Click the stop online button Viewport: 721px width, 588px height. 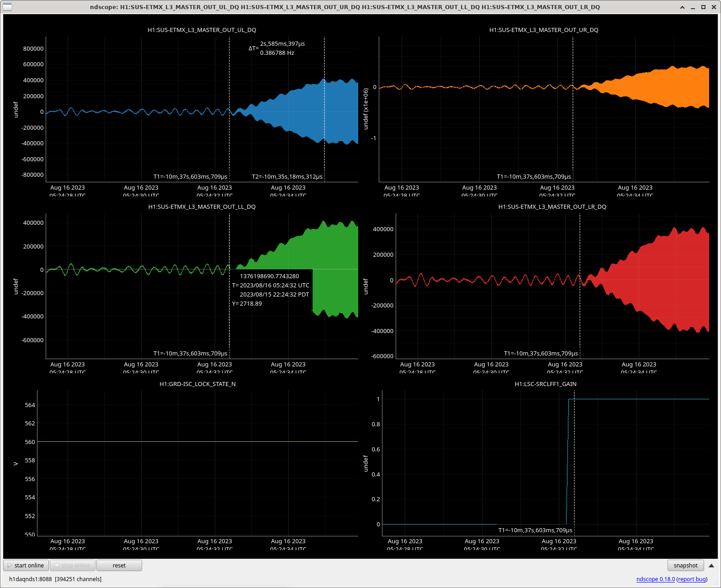[73, 565]
